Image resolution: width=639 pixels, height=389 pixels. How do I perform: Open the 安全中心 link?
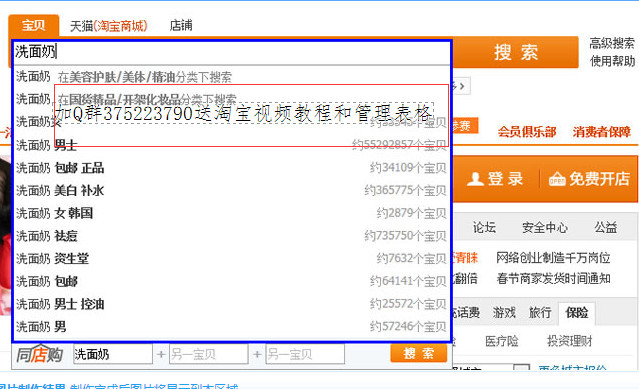(x=545, y=228)
